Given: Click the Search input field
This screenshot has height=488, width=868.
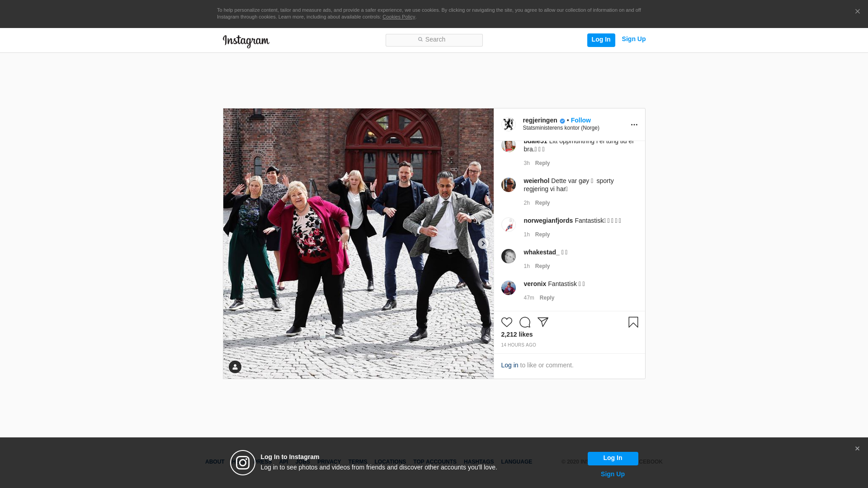Looking at the screenshot, I should (x=434, y=40).
